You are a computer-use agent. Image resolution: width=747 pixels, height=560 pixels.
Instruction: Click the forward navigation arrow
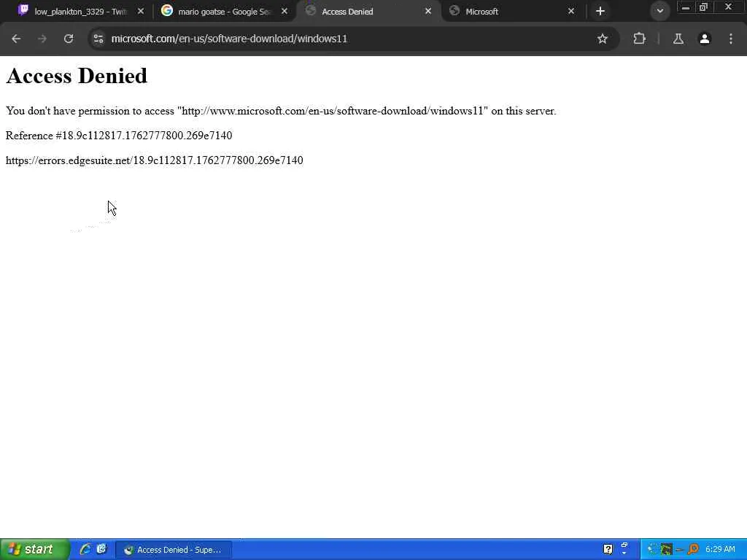[42, 39]
